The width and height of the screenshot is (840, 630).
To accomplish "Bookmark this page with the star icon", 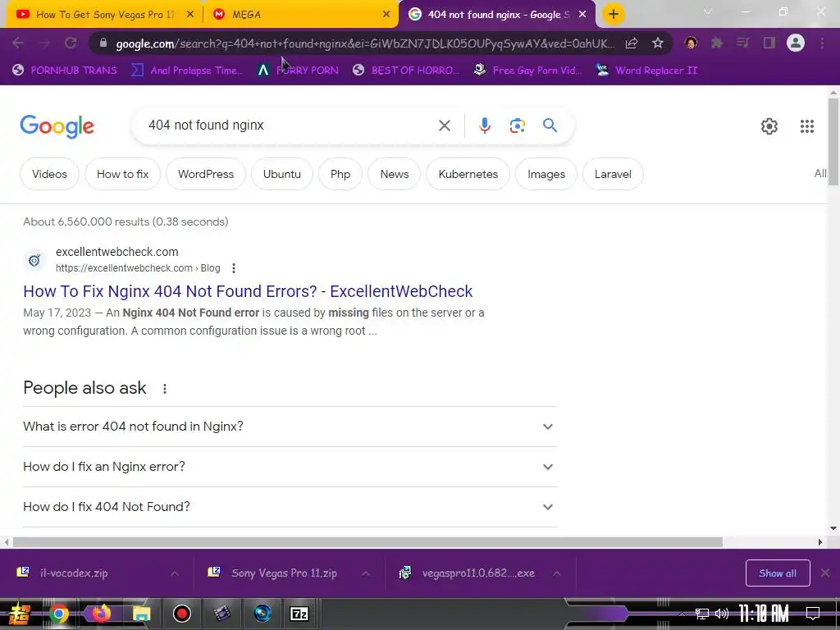I will [658, 43].
